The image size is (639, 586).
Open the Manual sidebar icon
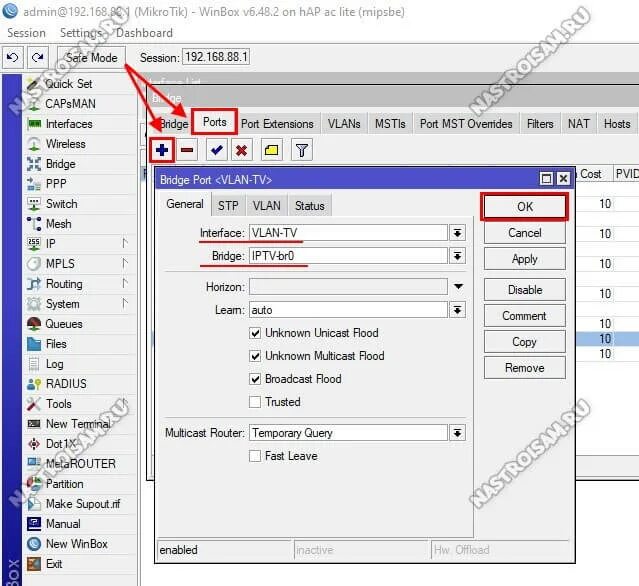[x=34, y=524]
